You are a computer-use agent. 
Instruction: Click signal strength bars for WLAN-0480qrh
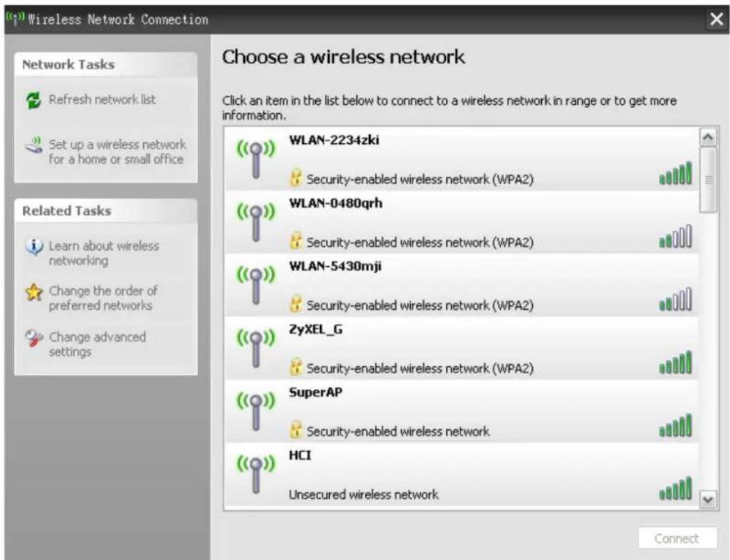(675, 237)
